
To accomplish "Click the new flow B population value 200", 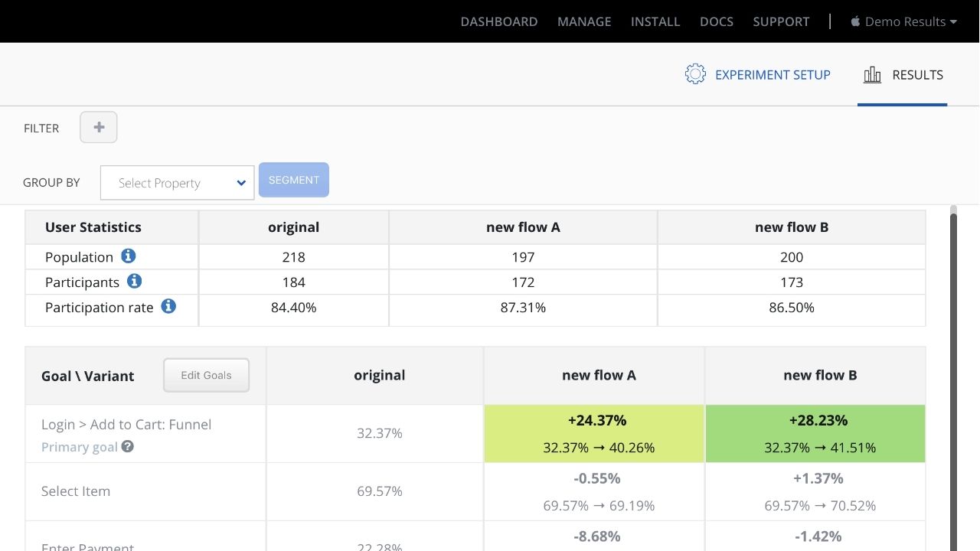I will pos(792,257).
